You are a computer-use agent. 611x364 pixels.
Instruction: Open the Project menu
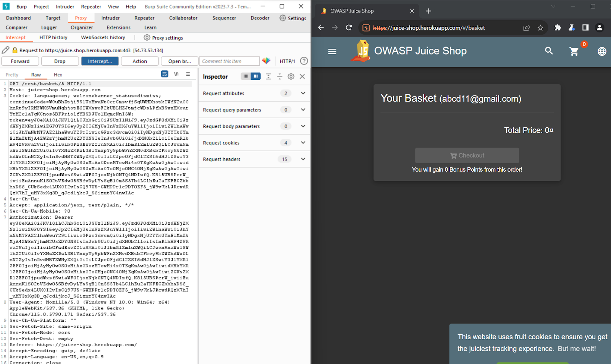41,6
